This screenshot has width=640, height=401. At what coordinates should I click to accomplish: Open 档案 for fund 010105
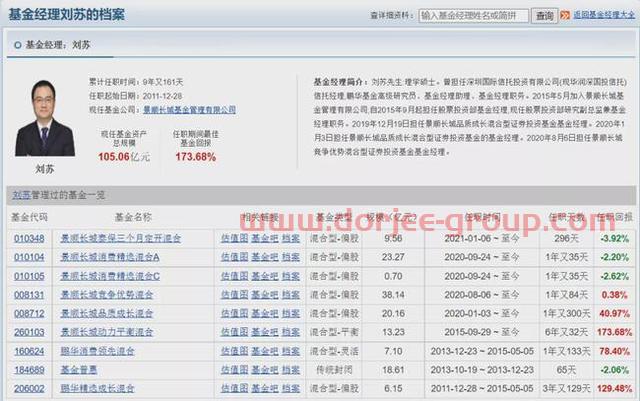coord(291,276)
